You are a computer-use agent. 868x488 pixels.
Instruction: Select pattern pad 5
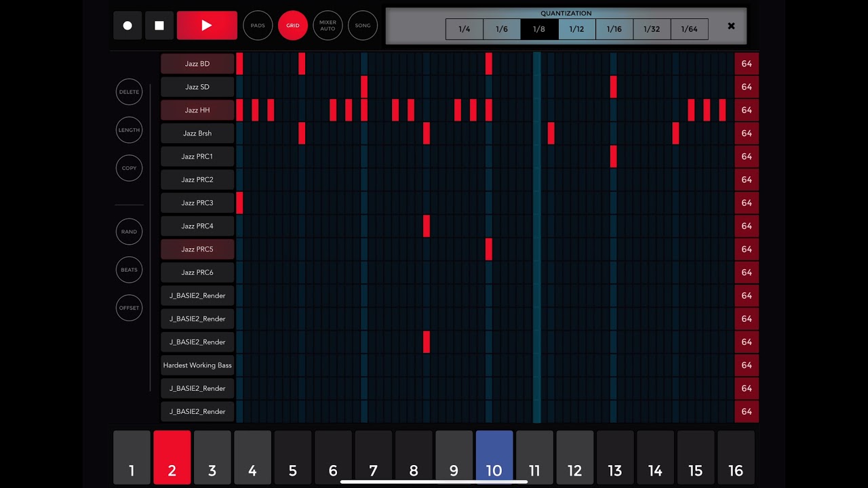point(293,457)
